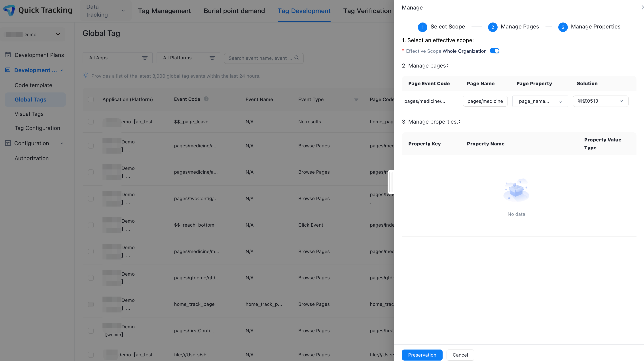Viewport: 644px width, 361px height.
Task: Click step 3 Manage Properties circle
Action: click(563, 27)
